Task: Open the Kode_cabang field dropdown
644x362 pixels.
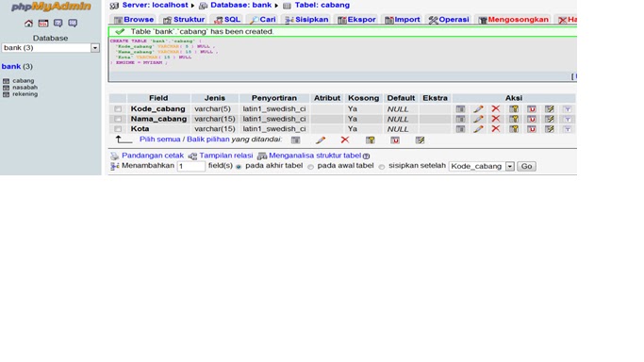Action: click(x=482, y=166)
